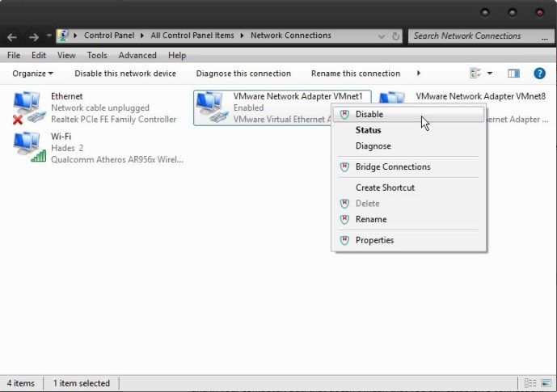Open recent locations dropdown arrow
The height and width of the screenshot is (392, 557).
(x=49, y=36)
